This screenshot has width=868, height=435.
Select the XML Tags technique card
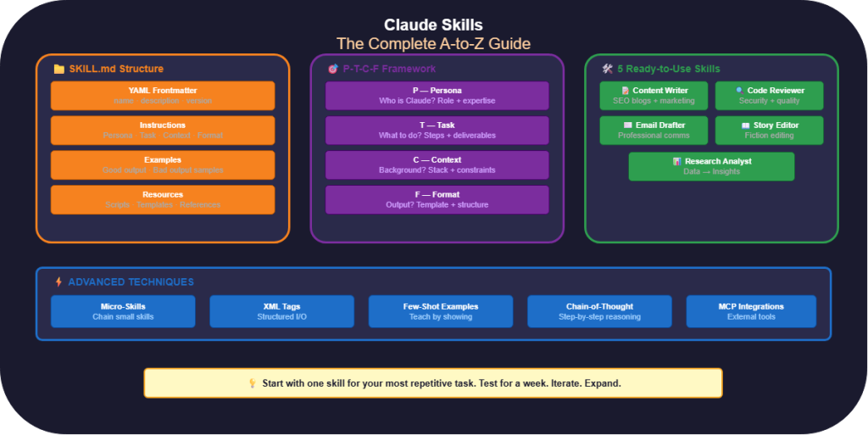point(281,311)
